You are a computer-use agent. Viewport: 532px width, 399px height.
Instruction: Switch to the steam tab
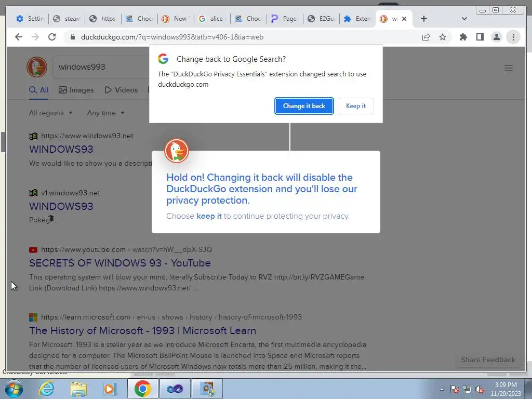(67, 19)
